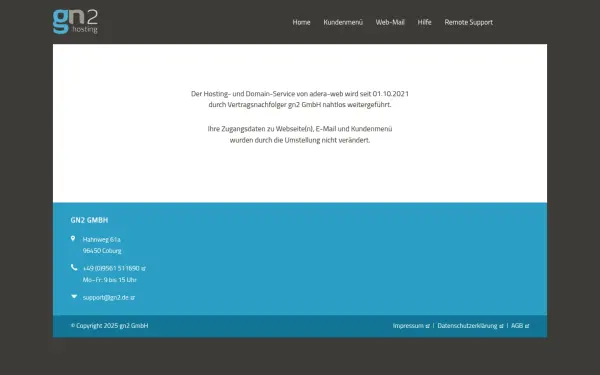Click the external-link icon after Datenschutzerklärung
The width and height of the screenshot is (600, 375).
click(x=501, y=326)
